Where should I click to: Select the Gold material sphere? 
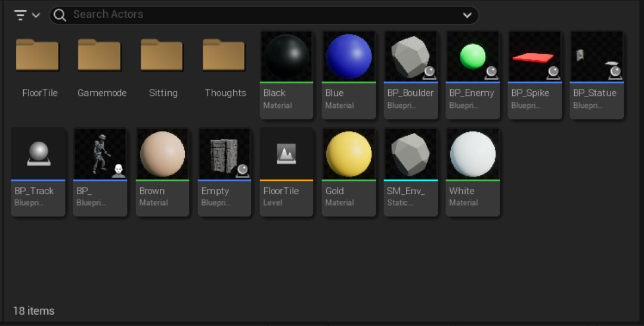click(x=349, y=154)
